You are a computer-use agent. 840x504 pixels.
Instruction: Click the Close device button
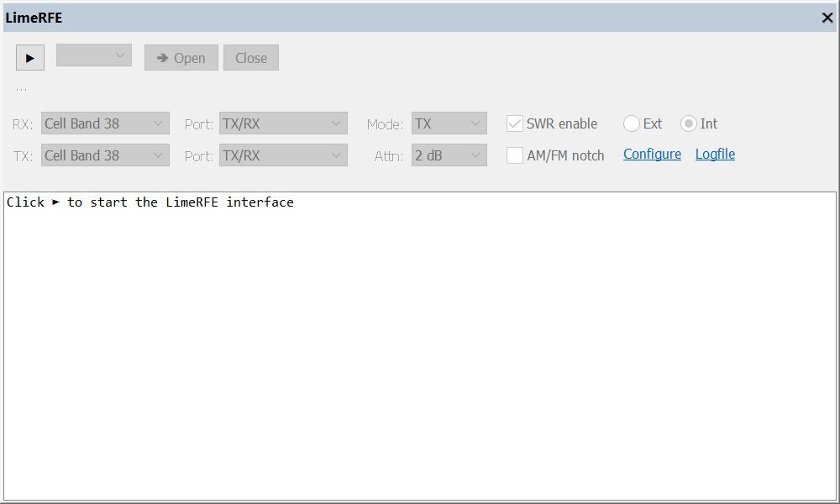pos(250,58)
